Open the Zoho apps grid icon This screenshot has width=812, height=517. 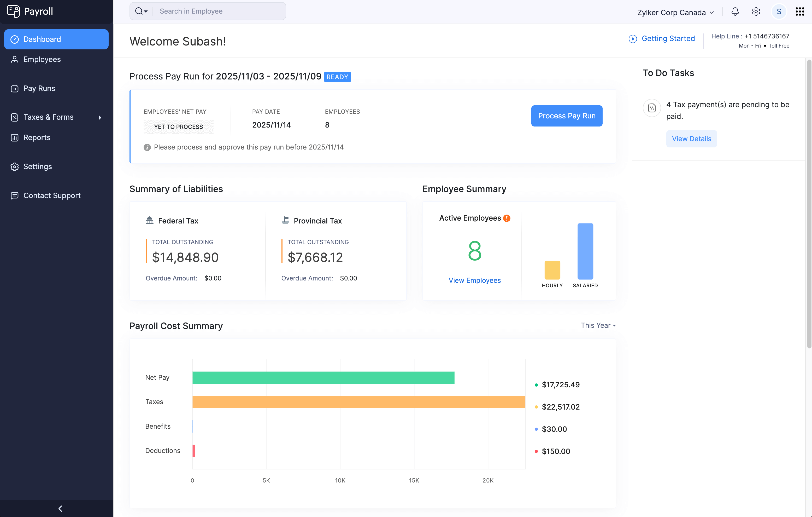(x=799, y=11)
